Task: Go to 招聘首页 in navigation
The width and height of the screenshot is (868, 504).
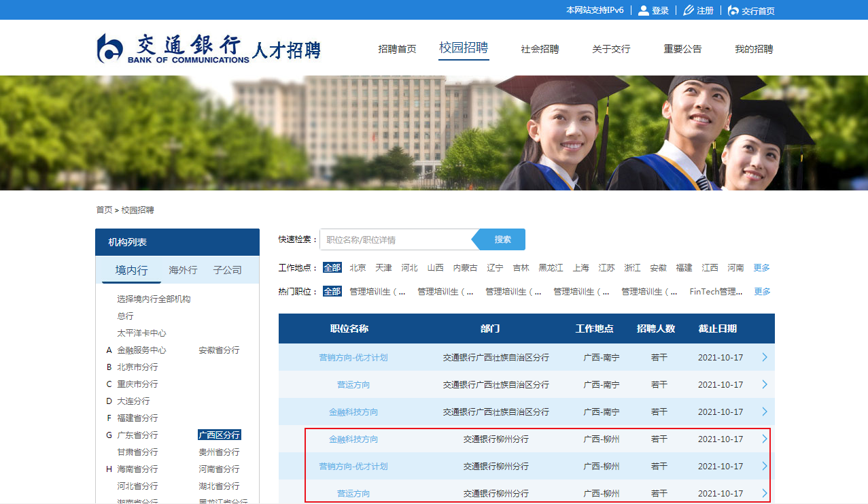Action: pos(397,49)
